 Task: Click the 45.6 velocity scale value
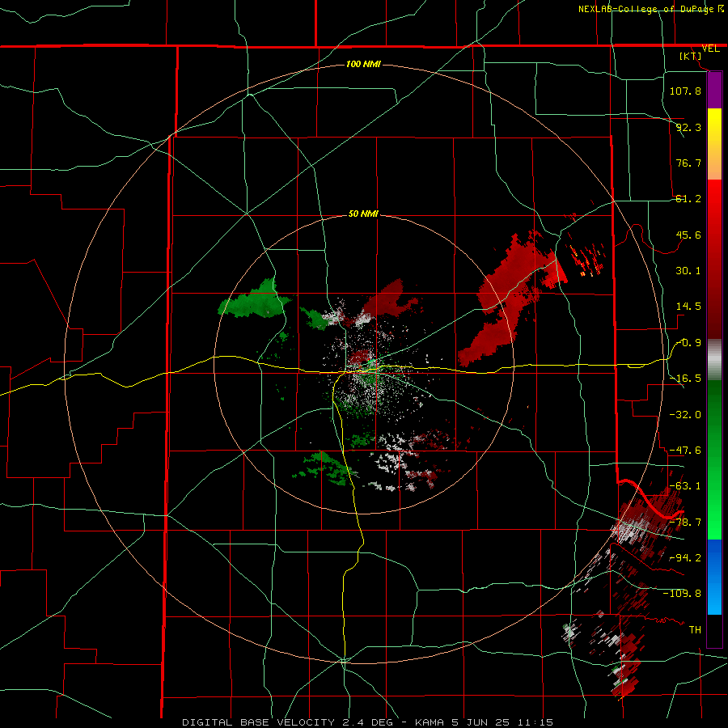point(688,235)
